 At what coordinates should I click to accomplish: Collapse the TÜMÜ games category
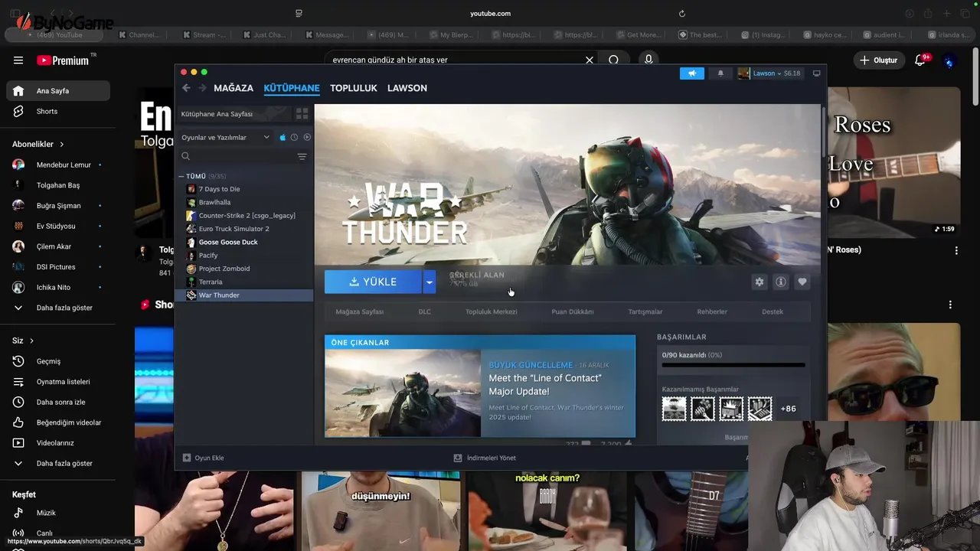[x=181, y=176]
